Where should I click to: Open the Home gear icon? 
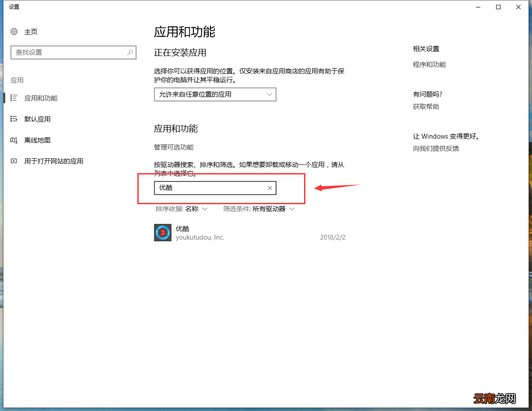tap(14, 31)
